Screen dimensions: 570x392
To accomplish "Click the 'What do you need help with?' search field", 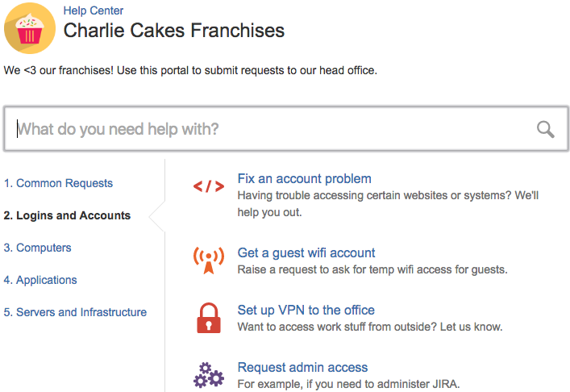I will point(286,129).
